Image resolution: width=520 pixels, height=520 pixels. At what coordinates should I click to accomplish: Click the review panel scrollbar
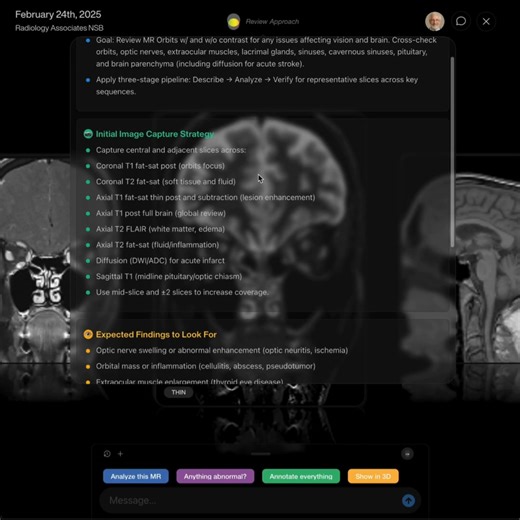click(452, 152)
